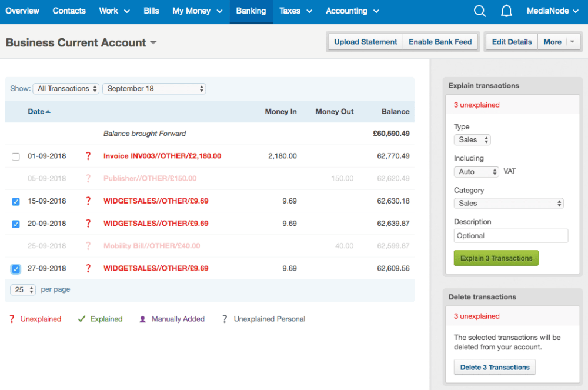Click the optional Description field
The height and width of the screenshot is (390, 588).
(510, 235)
